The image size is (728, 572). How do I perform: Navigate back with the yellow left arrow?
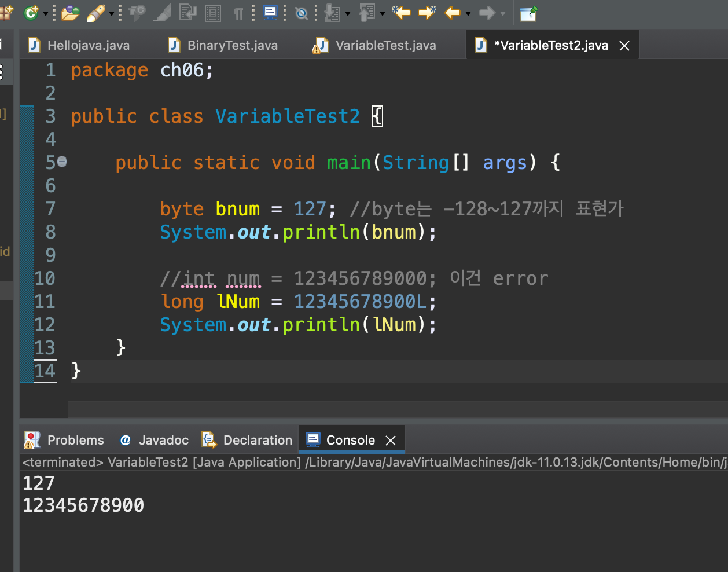[x=453, y=12]
